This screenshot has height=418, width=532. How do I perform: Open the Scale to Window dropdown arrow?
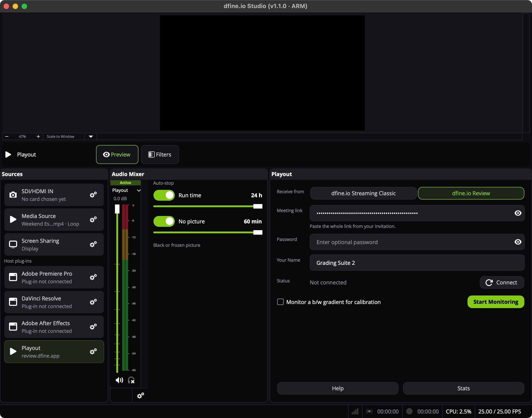pyautogui.click(x=91, y=136)
